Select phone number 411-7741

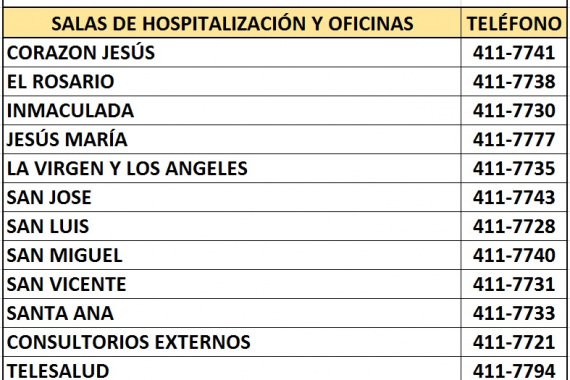click(x=514, y=52)
